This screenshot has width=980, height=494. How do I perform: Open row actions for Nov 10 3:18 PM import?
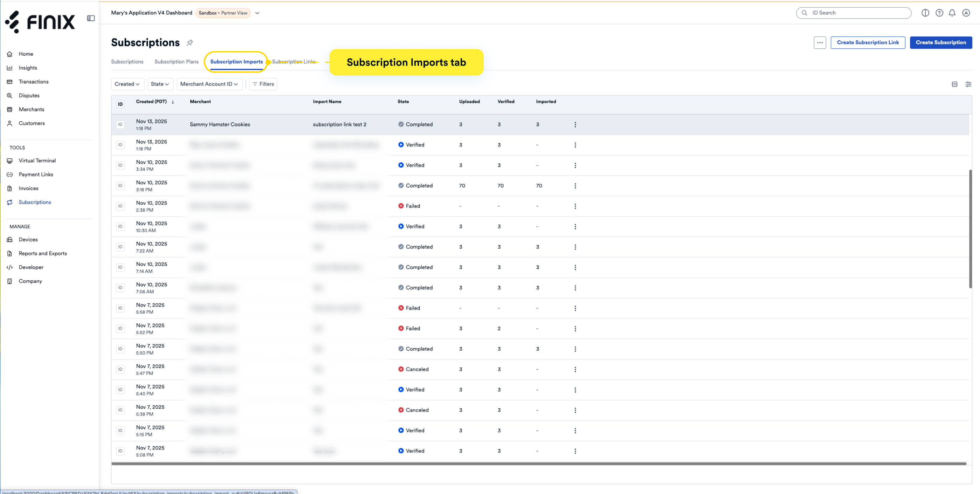pyautogui.click(x=575, y=186)
